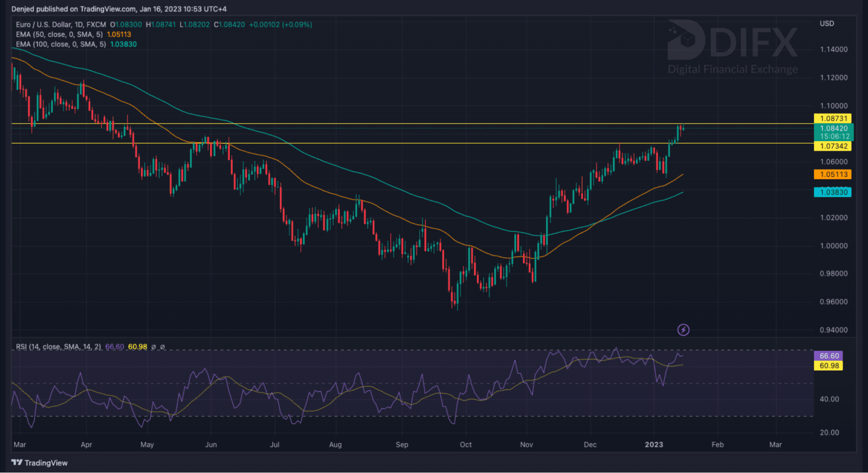Click the yellow 60.98 RSI average tag
The width and height of the screenshot is (868, 473).
pos(828,366)
